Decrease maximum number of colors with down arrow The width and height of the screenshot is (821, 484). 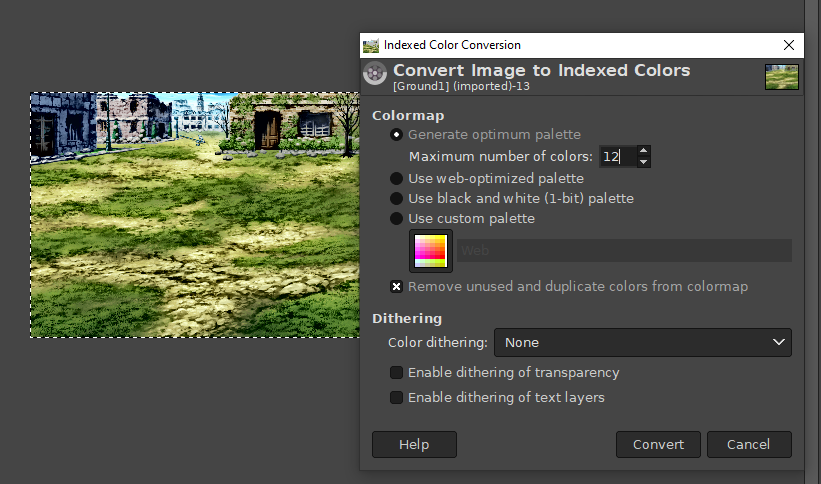coord(644,162)
